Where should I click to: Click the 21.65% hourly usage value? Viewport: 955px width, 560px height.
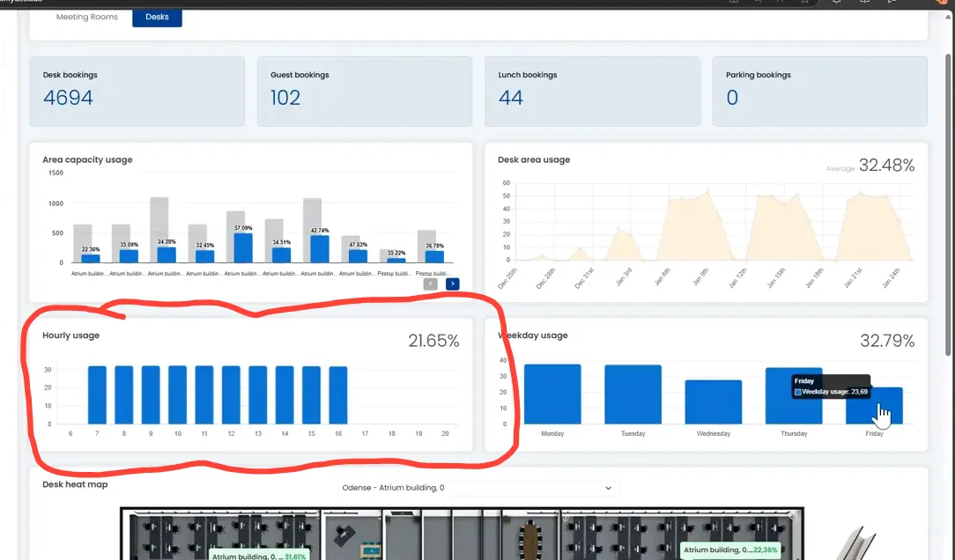pyautogui.click(x=433, y=341)
